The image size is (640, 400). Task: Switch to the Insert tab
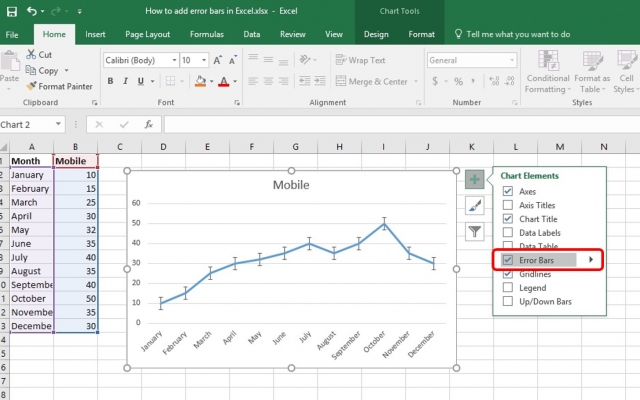(95, 34)
